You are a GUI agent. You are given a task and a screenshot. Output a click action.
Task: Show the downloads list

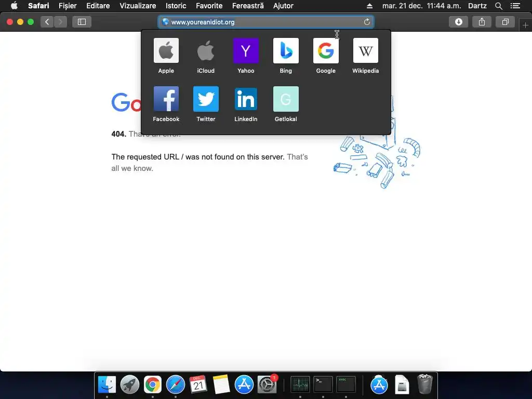(458, 22)
